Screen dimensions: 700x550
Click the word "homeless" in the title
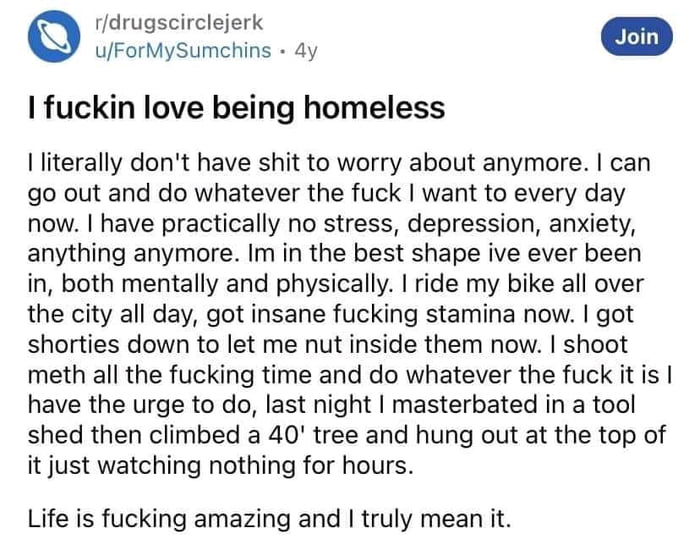tap(375, 108)
